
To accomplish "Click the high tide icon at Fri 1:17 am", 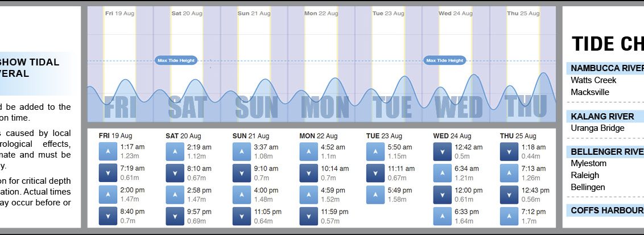I will [x=108, y=151].
